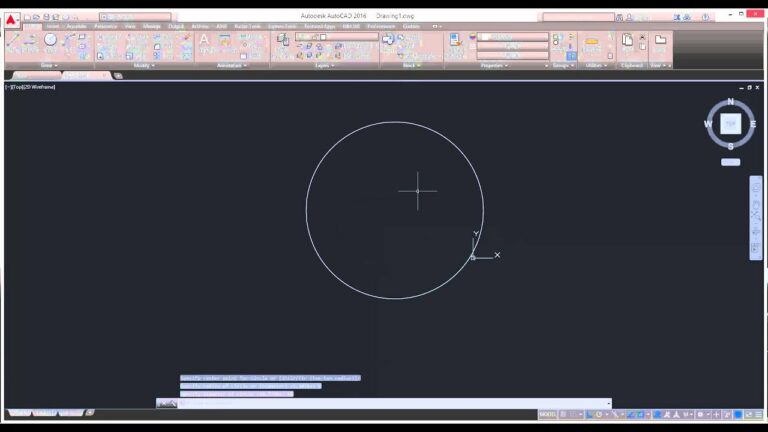Click the Paste icon in Clipboard panel
The height and width of the screenshot is (432, 768).
[627, 43]
